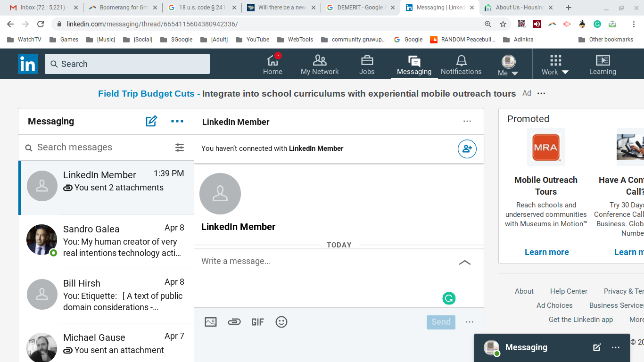This screenshot has width=644, height=362.
Task: Connect with LinkedIn Member via add-person icon
Action: (x=467, y=149)
